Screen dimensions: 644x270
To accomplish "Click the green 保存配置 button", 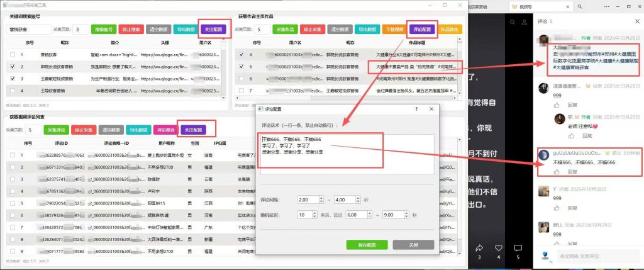I will 367,245.
